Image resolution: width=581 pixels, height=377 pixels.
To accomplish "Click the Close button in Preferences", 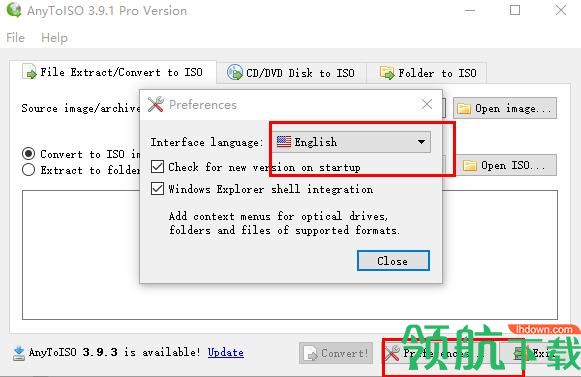I will pos(393,261).
